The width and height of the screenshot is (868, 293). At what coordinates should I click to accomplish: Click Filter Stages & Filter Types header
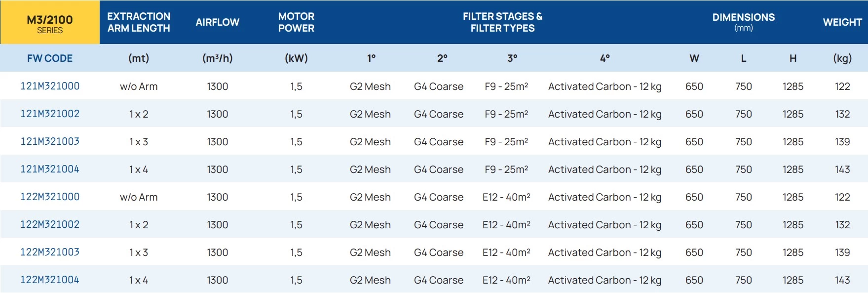pos(502,22)
